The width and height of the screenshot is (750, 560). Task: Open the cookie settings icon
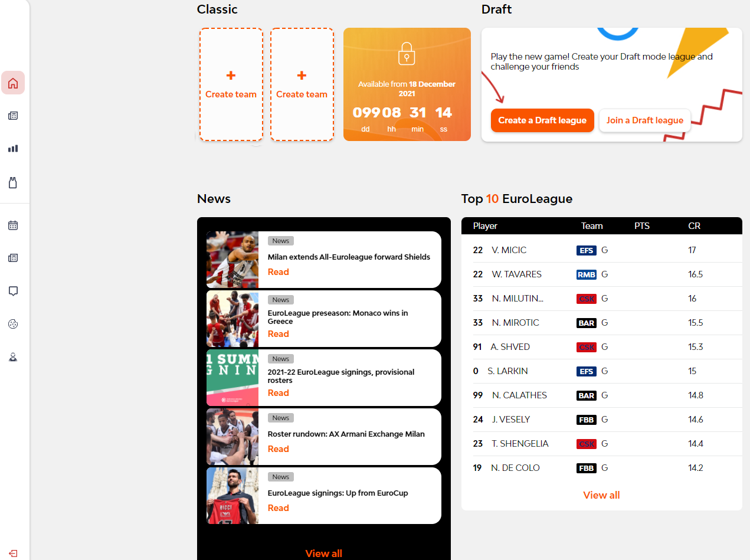13,324
